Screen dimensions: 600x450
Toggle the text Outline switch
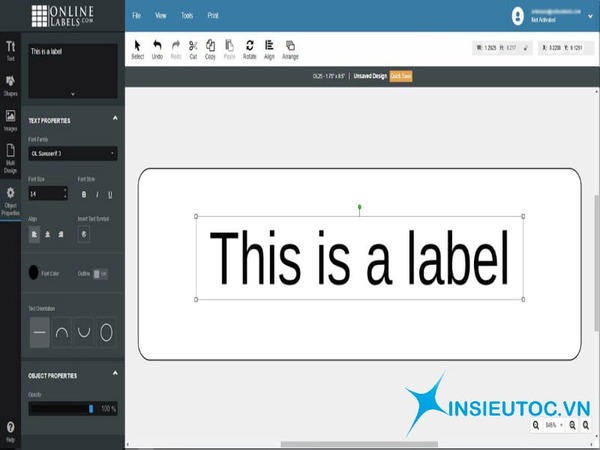[x=102, y=273]
